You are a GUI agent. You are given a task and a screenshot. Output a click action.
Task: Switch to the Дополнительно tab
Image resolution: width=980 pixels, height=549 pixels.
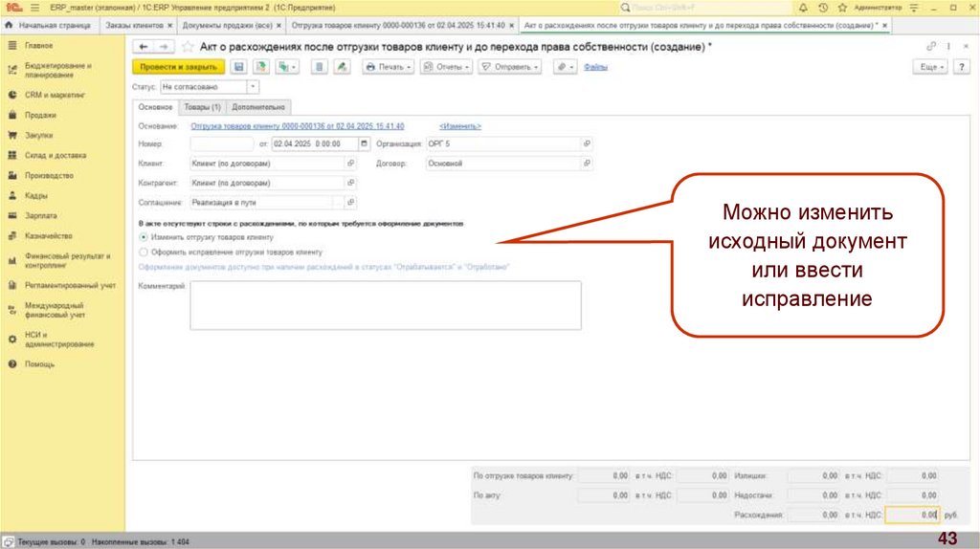tap(258, 107)
